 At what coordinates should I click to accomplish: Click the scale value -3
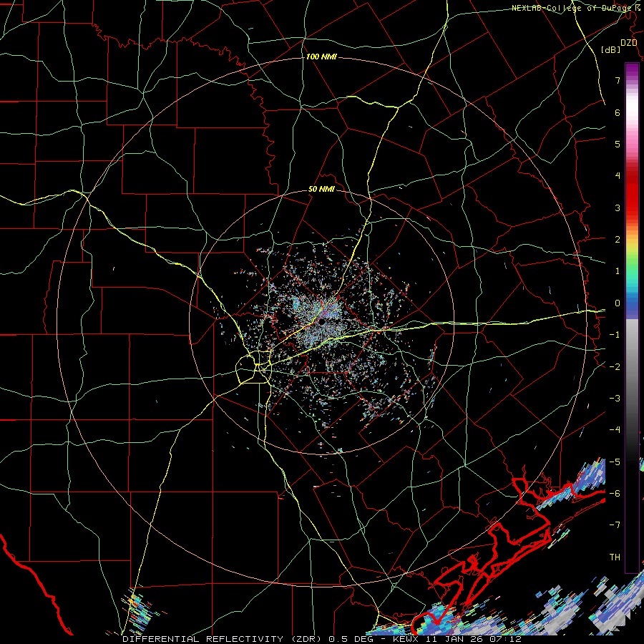coord(615,399)
